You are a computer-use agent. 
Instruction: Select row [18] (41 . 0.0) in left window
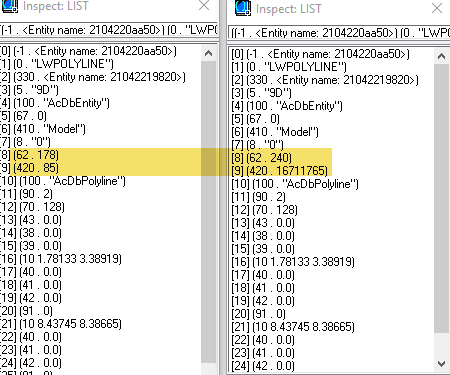pyautogui.click(x=31, y=285)
